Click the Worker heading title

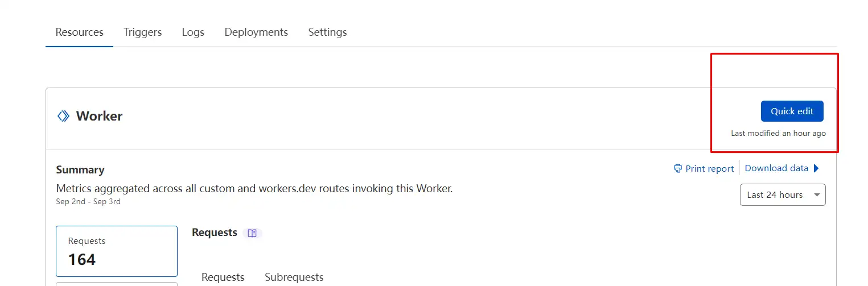[x=100, y=116]
